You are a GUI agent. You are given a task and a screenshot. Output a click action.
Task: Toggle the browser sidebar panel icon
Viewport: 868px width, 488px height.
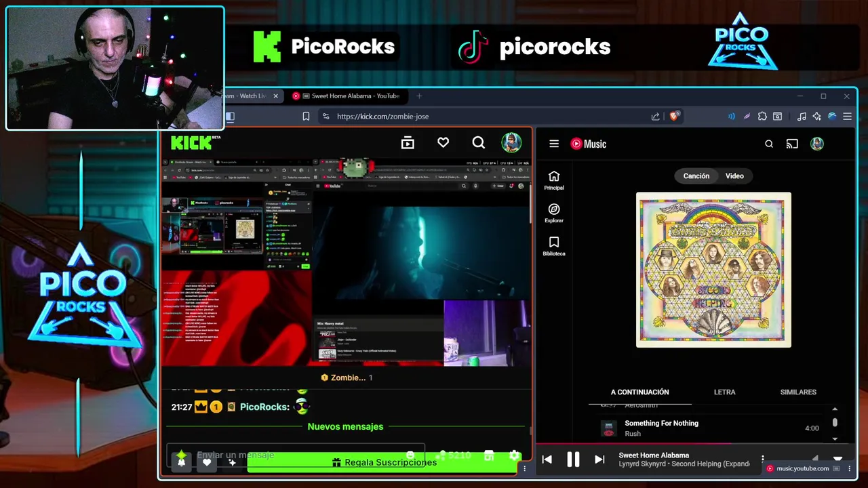pos(230,117)
